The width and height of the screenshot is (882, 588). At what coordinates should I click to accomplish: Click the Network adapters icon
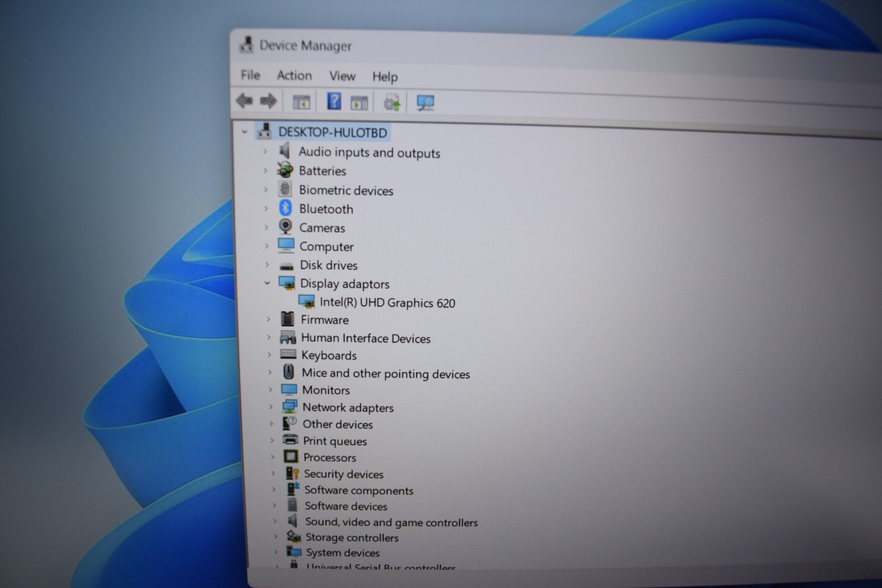[289, 406]
